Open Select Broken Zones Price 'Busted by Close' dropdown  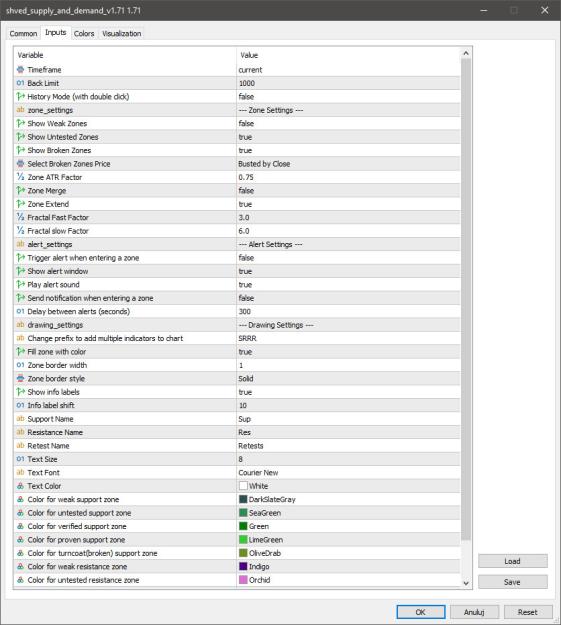pyautogui.click(x=348, y=164)
